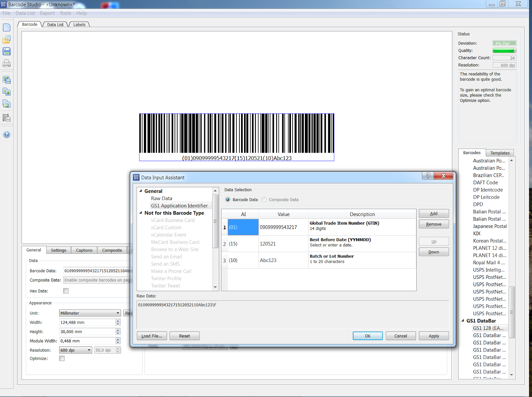Select the DP Leitcode barcode type
Screen dimensions: 532x397
tap(486, 197)
